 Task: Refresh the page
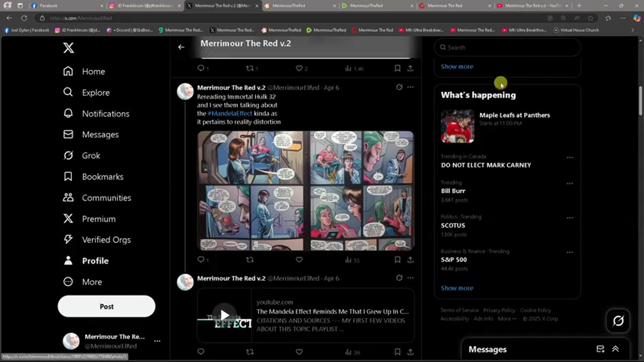point(24,18)
